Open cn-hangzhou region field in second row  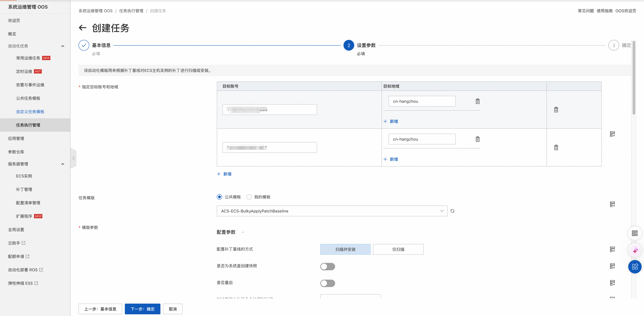click(x=422, y=139)
